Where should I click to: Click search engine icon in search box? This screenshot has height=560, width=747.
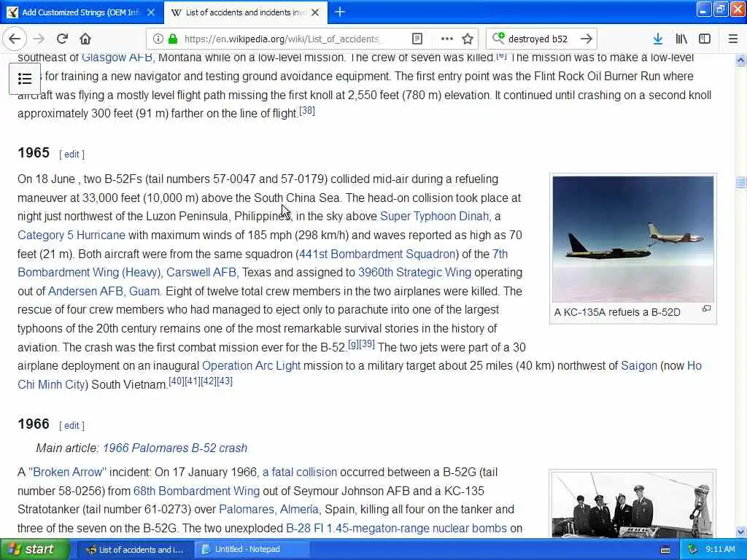[x=498, y=38]
